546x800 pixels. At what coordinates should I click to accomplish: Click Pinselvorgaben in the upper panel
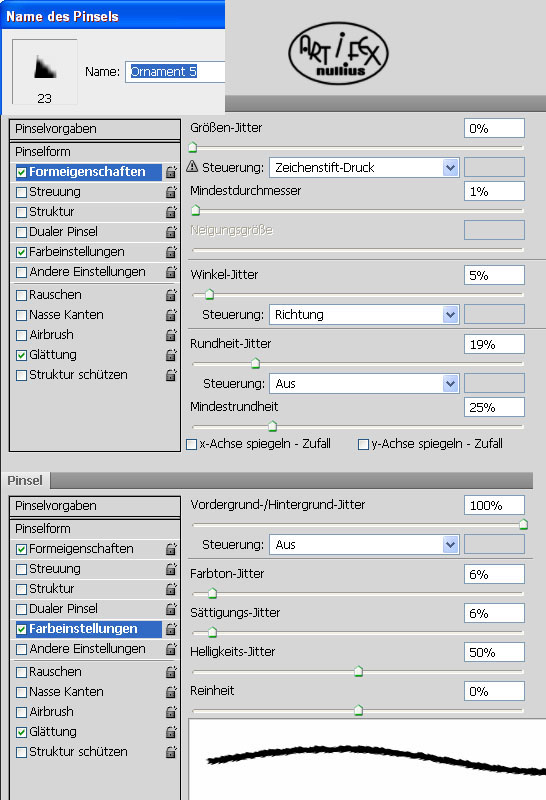[95, 129]
